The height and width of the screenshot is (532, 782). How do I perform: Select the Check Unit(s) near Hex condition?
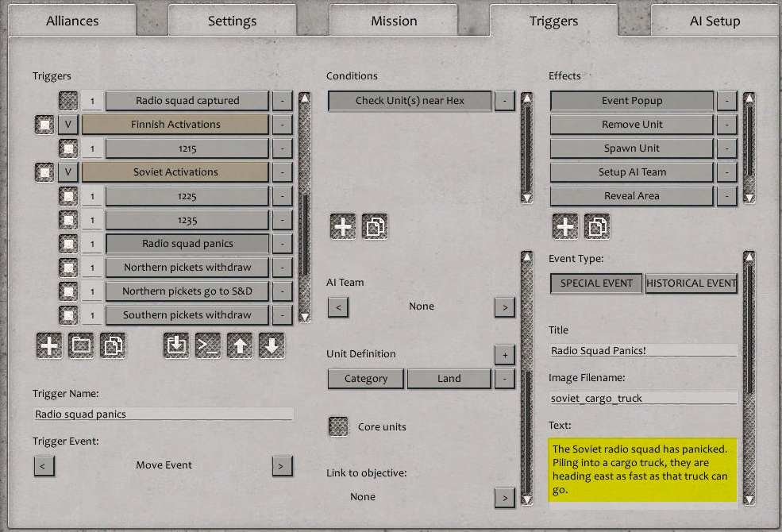[x=410, y=101]
